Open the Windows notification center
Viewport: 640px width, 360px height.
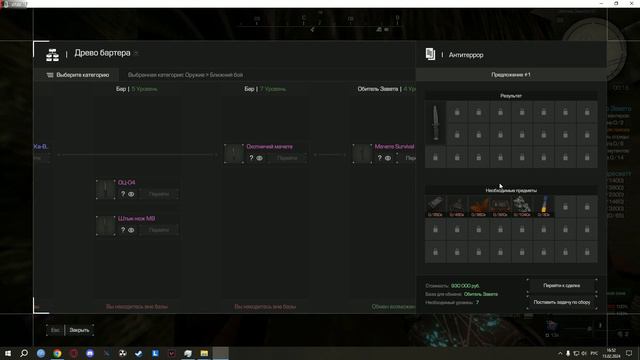pyautogui.click(x=629, y=353)
